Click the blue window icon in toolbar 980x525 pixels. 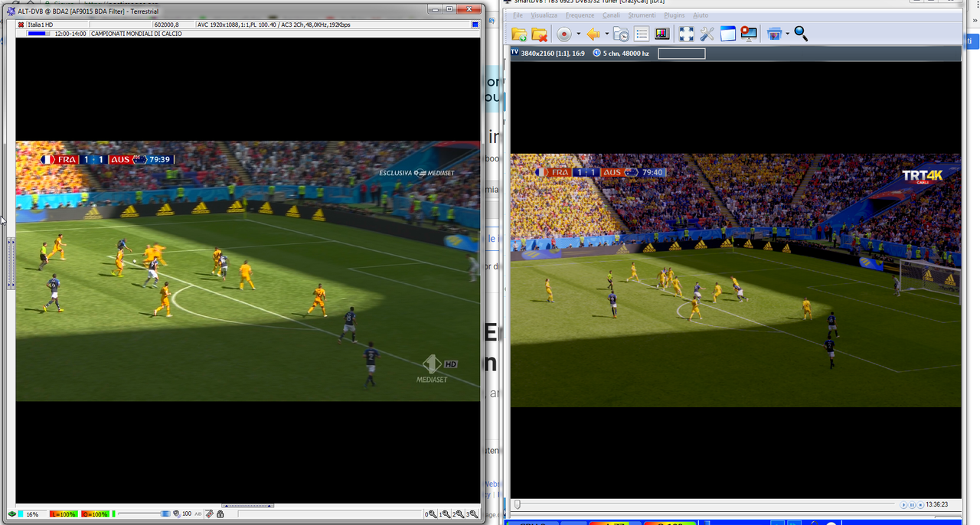click(x=727, y=34)
